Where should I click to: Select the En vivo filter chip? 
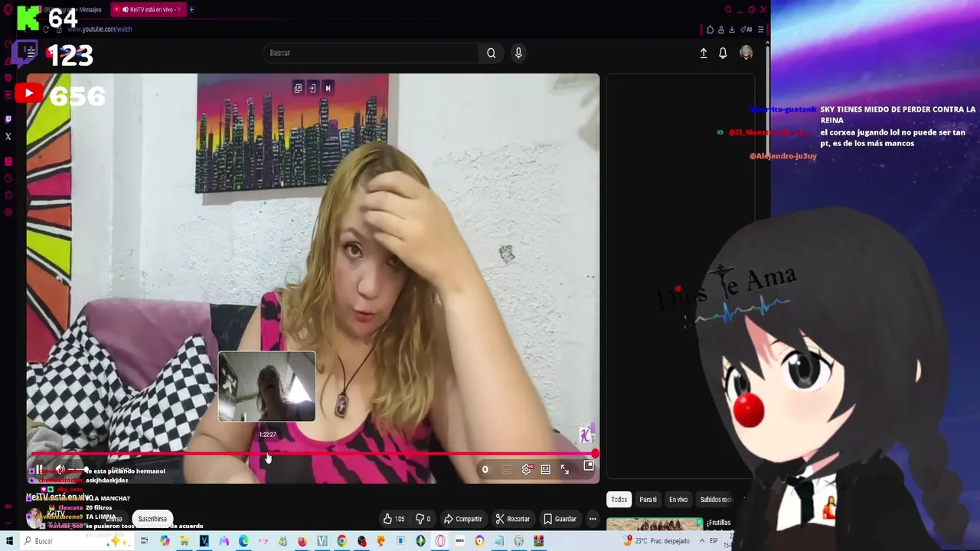(x=678, y=500)
